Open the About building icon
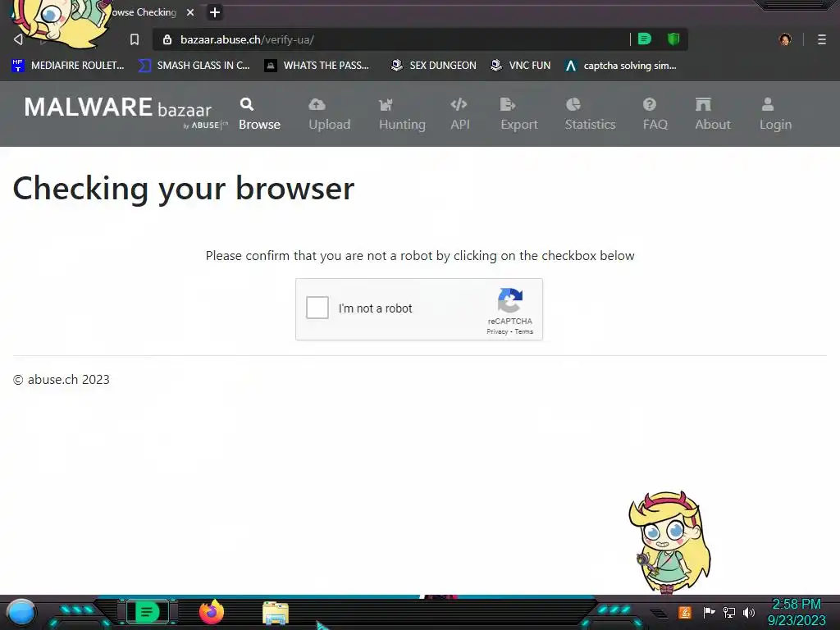 point(703,104)
